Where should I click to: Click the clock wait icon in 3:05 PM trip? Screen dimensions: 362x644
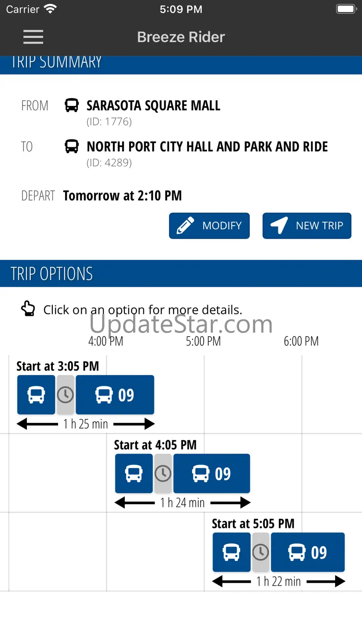coord(65,395)
